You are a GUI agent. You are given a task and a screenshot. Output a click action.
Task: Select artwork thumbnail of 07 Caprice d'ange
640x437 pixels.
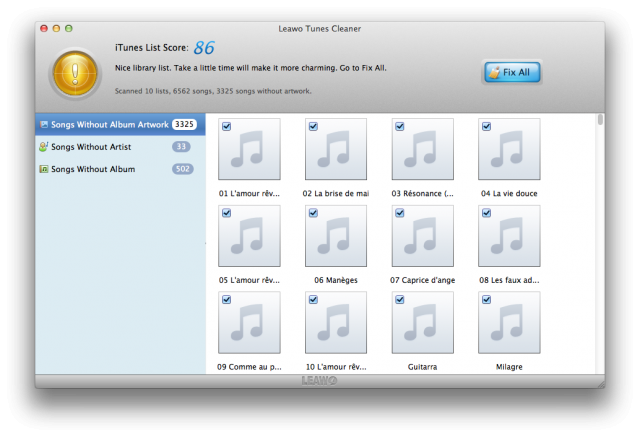pos(422,236)
